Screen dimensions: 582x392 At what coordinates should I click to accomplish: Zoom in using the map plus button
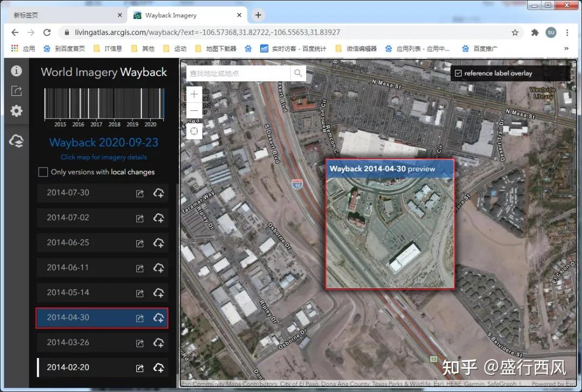click(193, 94)
